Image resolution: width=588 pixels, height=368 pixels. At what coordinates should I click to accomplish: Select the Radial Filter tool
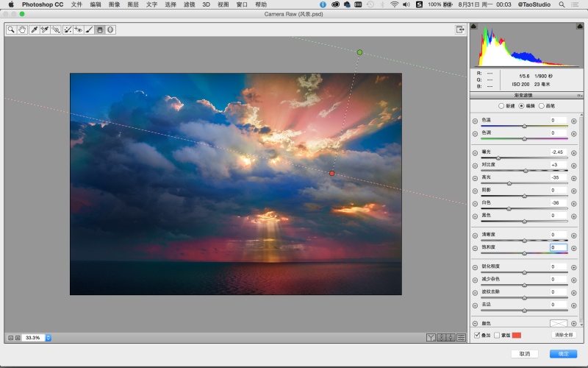click(110, 29)
